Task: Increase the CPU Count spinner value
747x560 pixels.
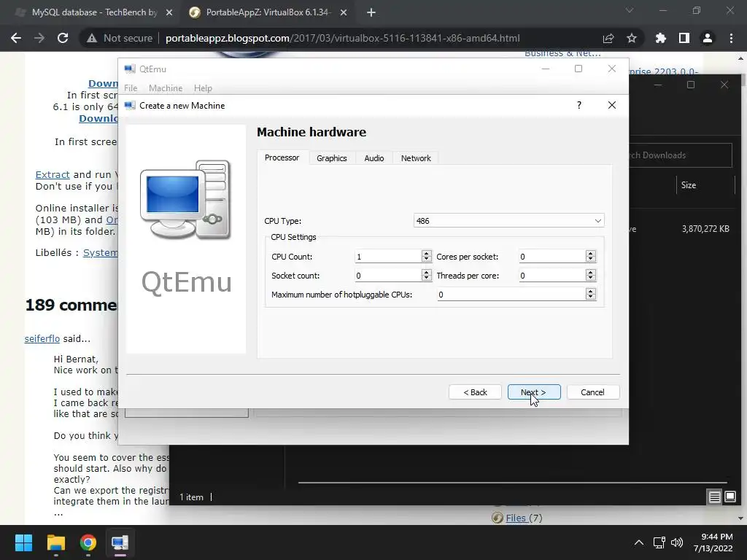Action: [x=426, y=253]
